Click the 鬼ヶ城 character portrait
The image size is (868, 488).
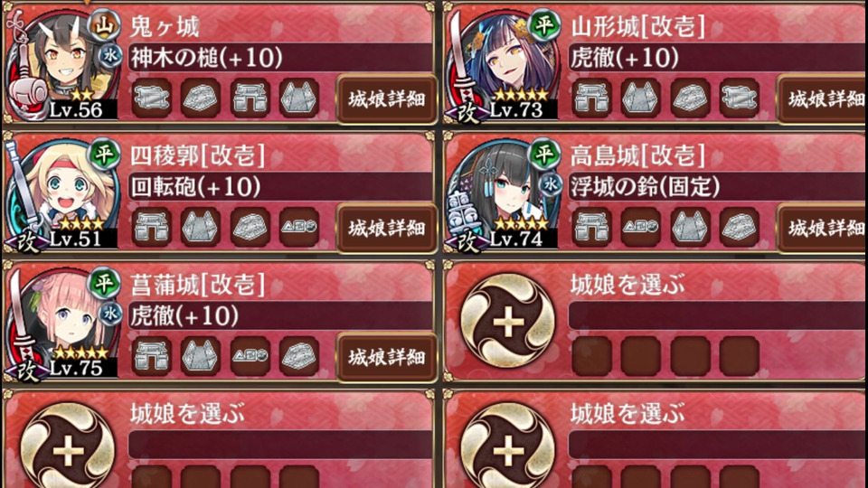coord(62,63)
